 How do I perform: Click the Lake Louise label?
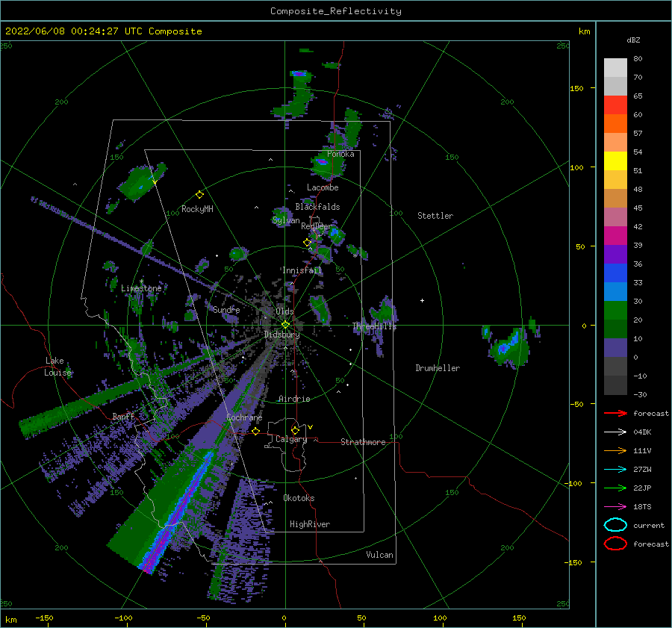tap(57, 367)
